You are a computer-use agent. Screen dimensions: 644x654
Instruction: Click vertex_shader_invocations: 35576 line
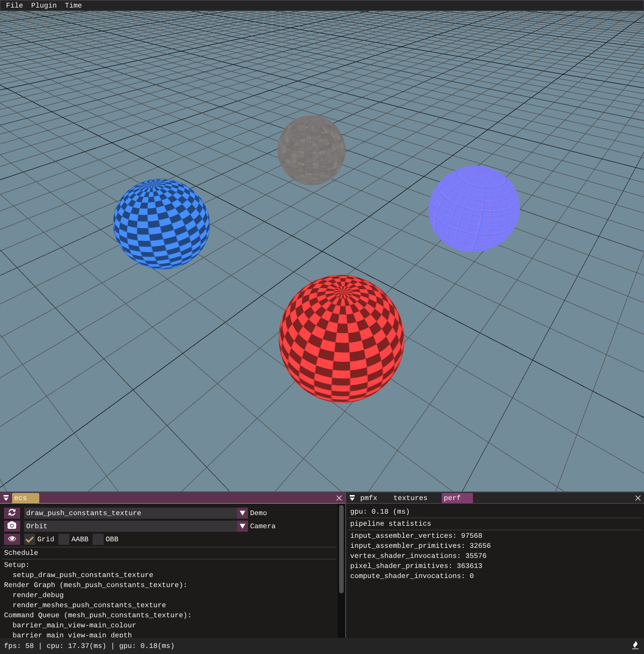(x=418, y=556)
